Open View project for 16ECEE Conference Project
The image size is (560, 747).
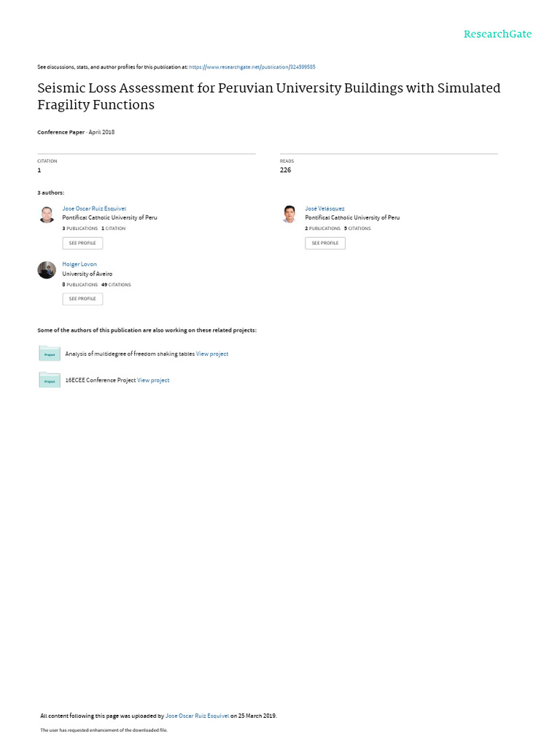click(153, 380)
